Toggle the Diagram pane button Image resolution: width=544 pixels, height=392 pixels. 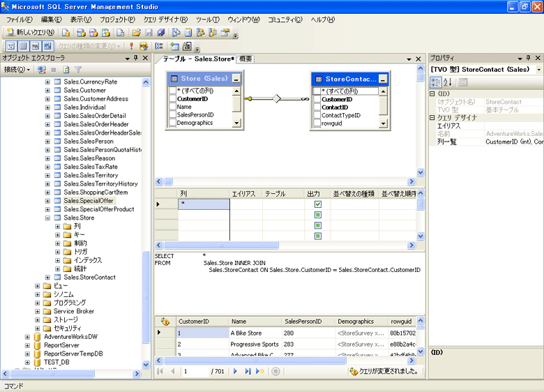(x=10, y=46)
